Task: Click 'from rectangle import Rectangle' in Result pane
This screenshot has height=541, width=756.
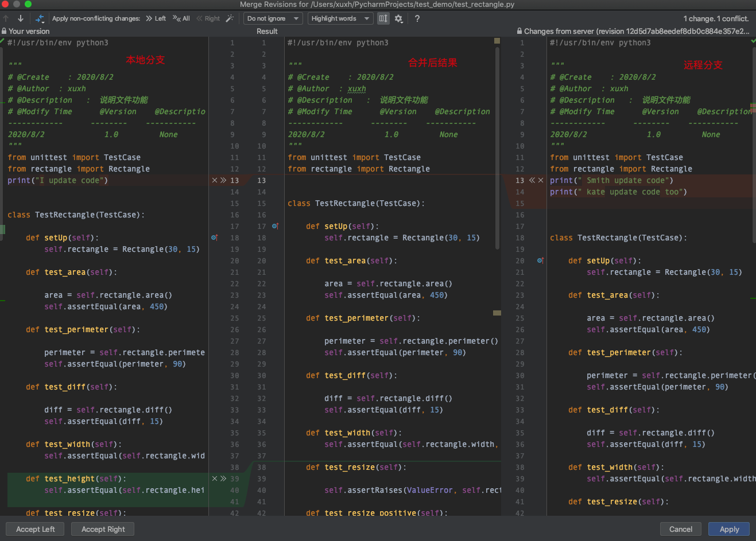Action: tap(359, 169)
